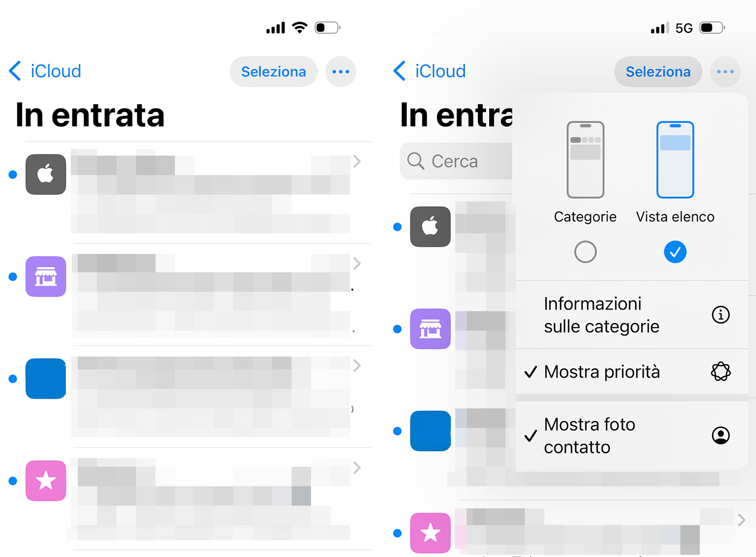Tap the cellular signal bars in the left screen
This screenshot has width=756, height=557.
275,28
